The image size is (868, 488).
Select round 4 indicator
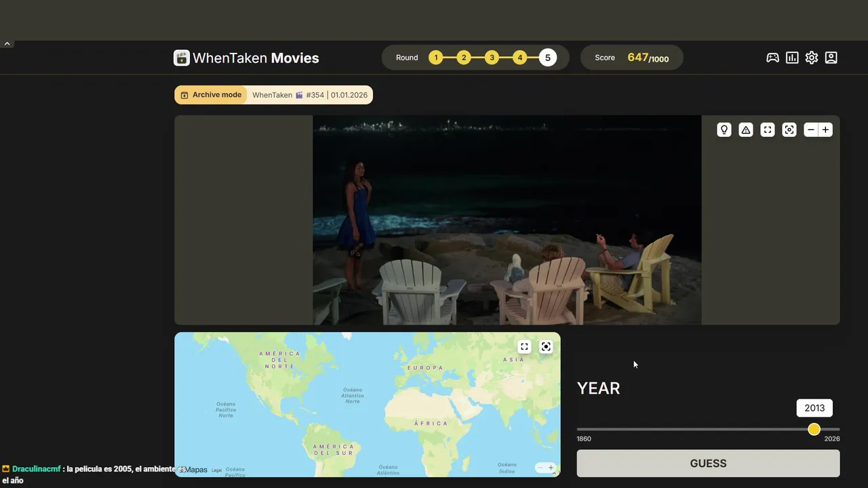520,58
